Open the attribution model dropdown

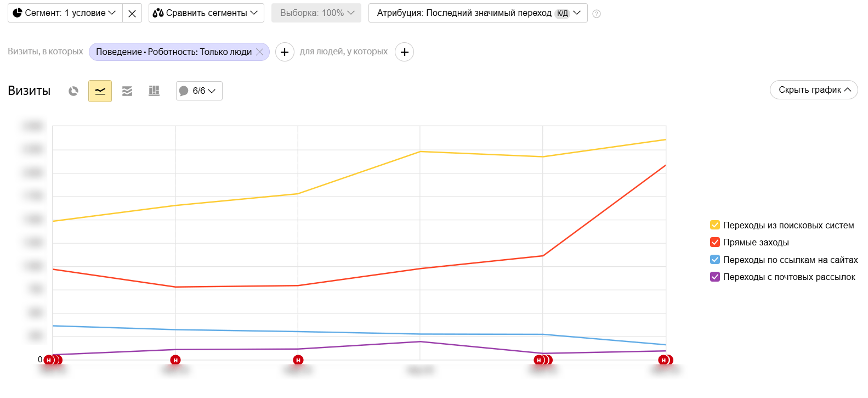point(478,13)
